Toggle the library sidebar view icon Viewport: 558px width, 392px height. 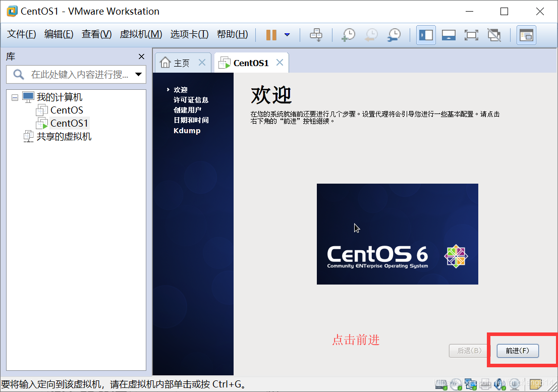[426, 35]
